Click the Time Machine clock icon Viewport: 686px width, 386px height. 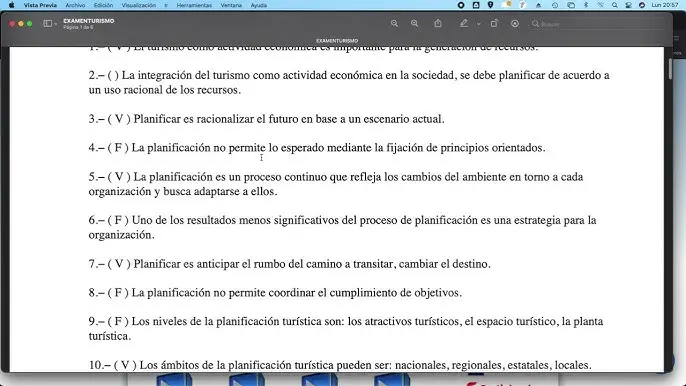(x=555, y=5)
